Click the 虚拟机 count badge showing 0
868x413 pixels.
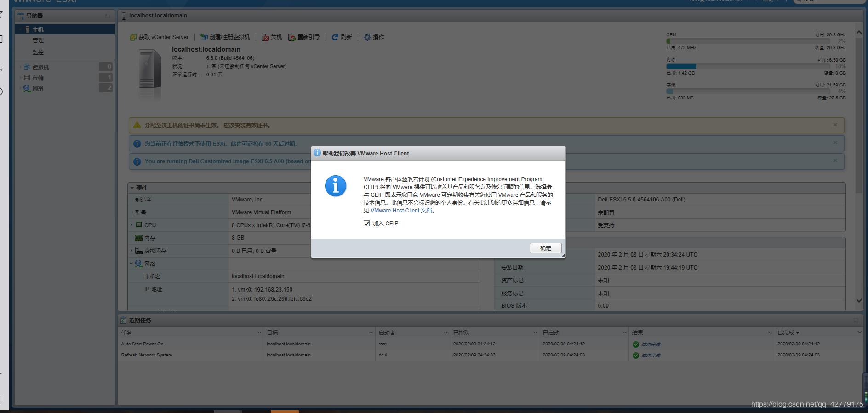click(106, 67)
